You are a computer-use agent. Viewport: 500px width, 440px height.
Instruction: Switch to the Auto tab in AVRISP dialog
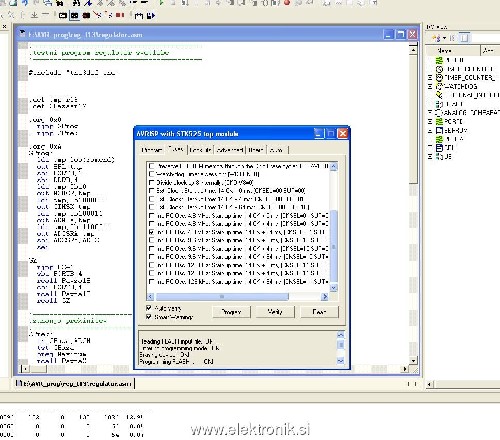tap(277, 150)
